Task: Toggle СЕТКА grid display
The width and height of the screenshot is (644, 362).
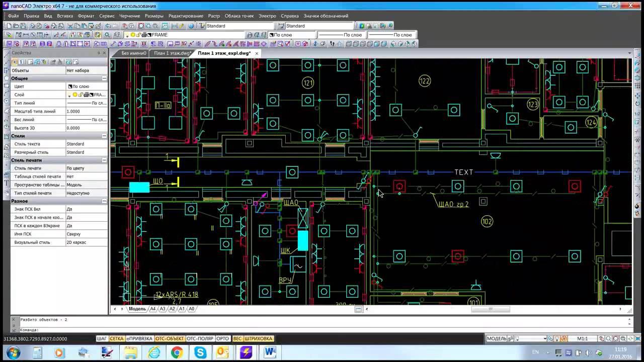Action: coord(117,339)
